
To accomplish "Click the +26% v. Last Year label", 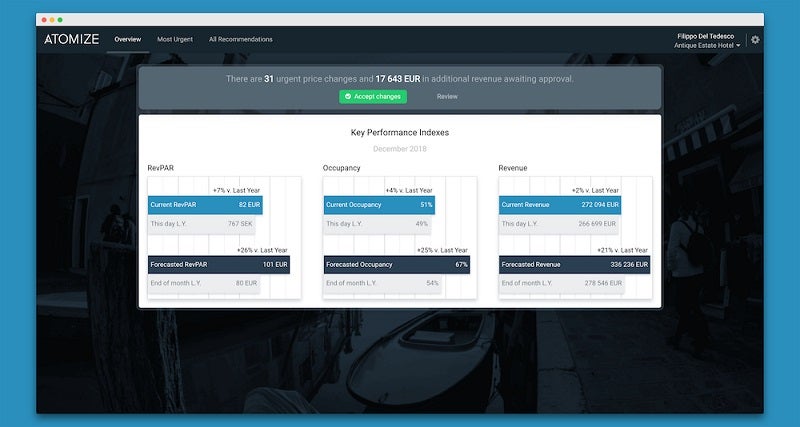I will [262, 250].
